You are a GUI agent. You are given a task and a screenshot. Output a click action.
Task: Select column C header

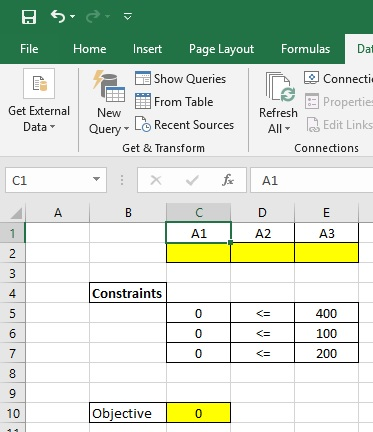(x=199, y=213)
